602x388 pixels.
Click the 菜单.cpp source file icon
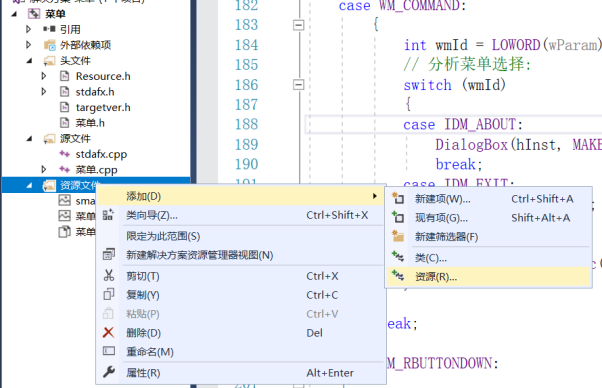coord(64,170)
